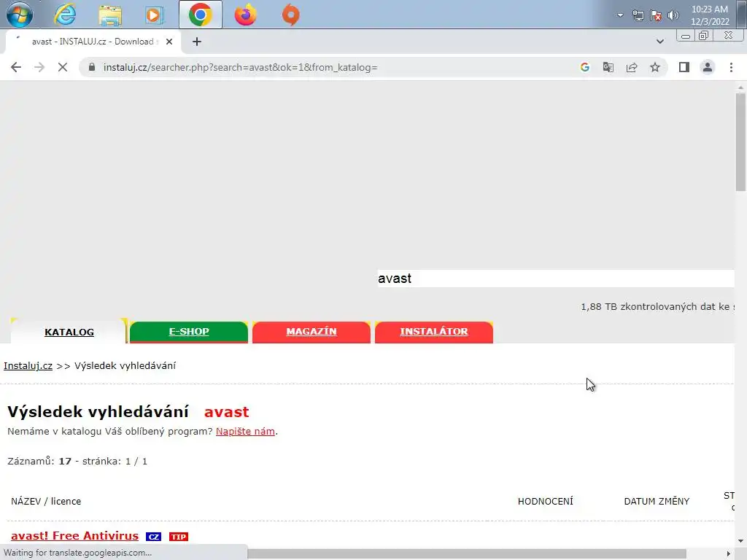Toggle the Chrome side panel
This screenshot has width=747, height=560.
coord(684,67)
